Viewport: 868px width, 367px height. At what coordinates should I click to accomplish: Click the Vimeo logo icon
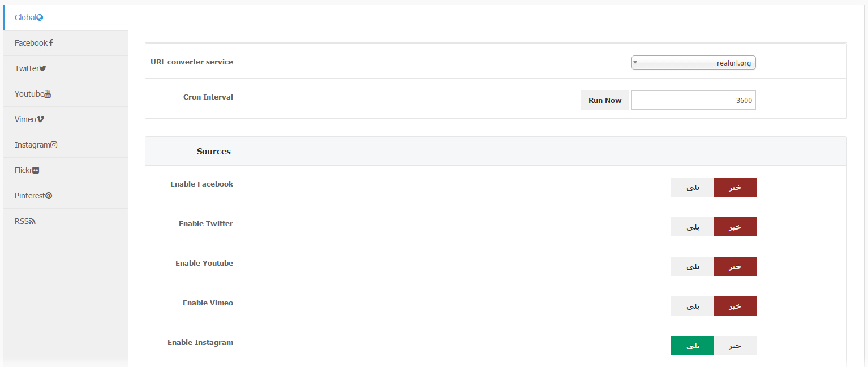pyautogui.click(x=40, y=119)
